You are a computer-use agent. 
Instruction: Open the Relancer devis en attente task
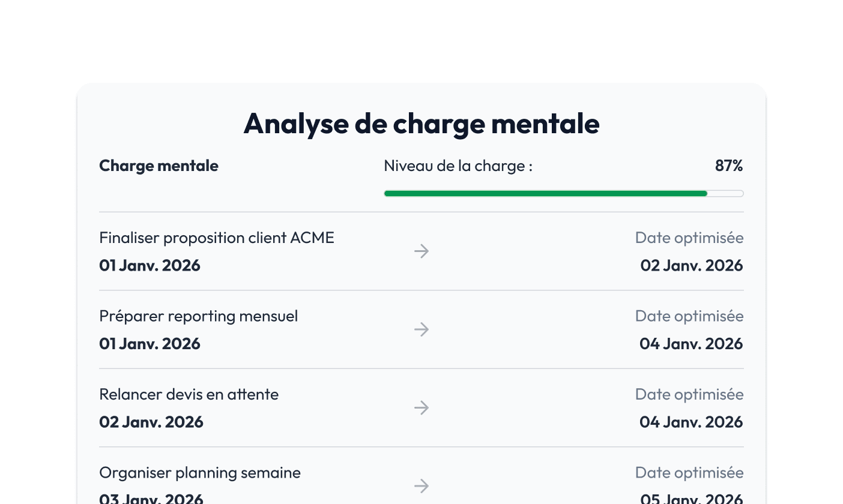tap(189, 394)
